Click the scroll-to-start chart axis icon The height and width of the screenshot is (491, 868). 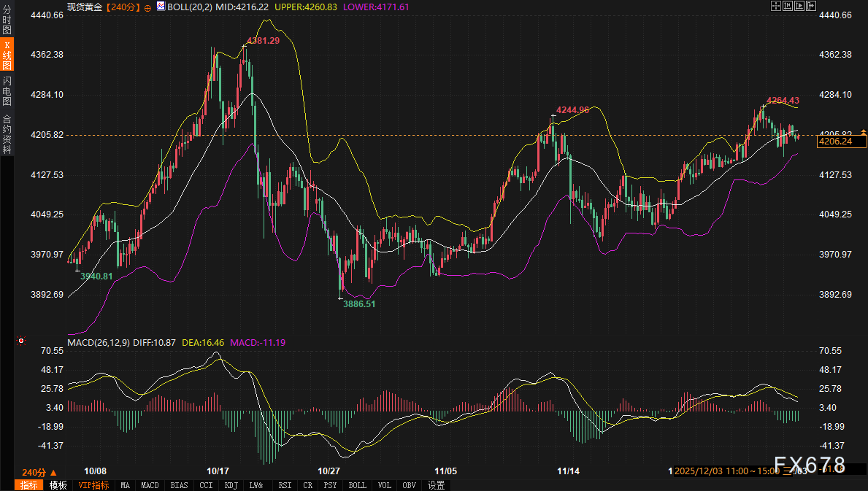click(x=789, y=6)
